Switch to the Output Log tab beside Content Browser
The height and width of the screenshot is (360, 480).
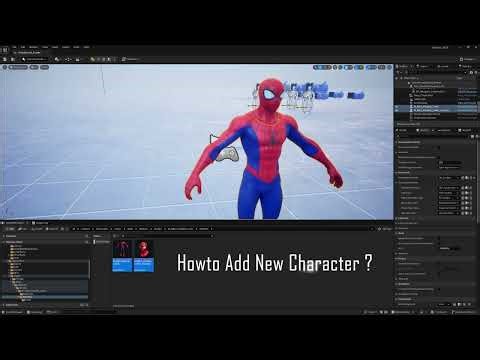click(x=40, y=223)
